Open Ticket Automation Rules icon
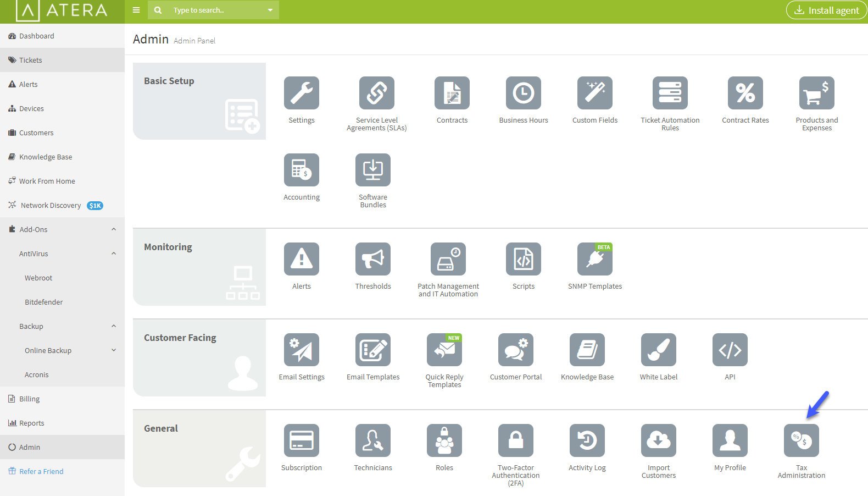The image size is (868, 496). pos(670,93)
